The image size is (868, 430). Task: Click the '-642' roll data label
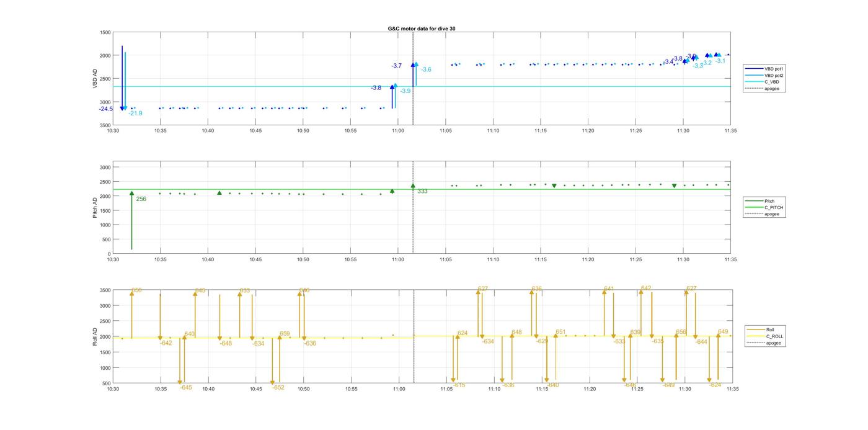166,343
